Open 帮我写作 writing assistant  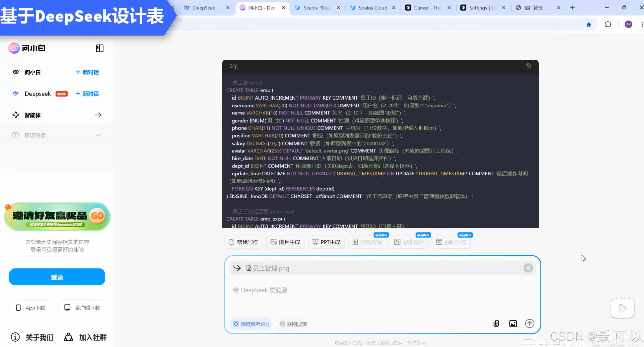point(243,242)
